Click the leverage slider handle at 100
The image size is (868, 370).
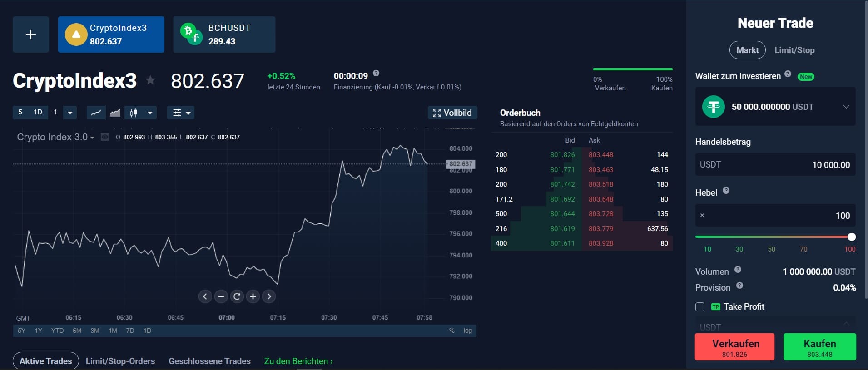tap(852, 237)
